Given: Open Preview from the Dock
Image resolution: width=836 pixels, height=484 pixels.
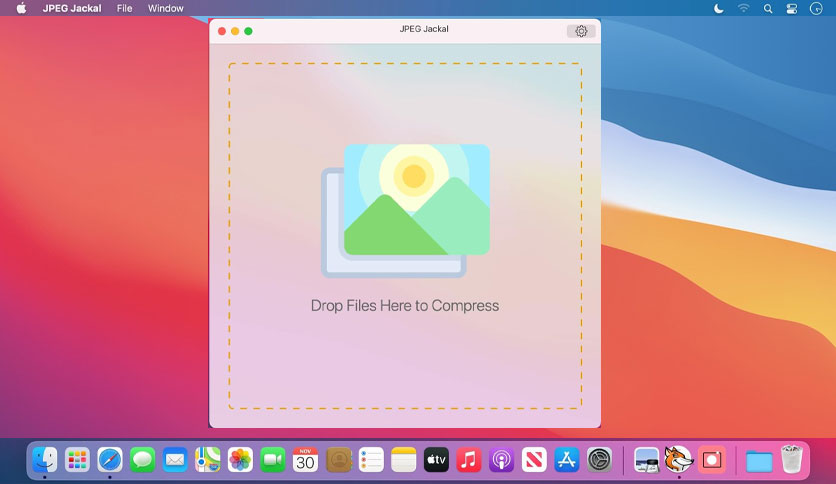Looking at the screenshot, I should tap(646, 459).
